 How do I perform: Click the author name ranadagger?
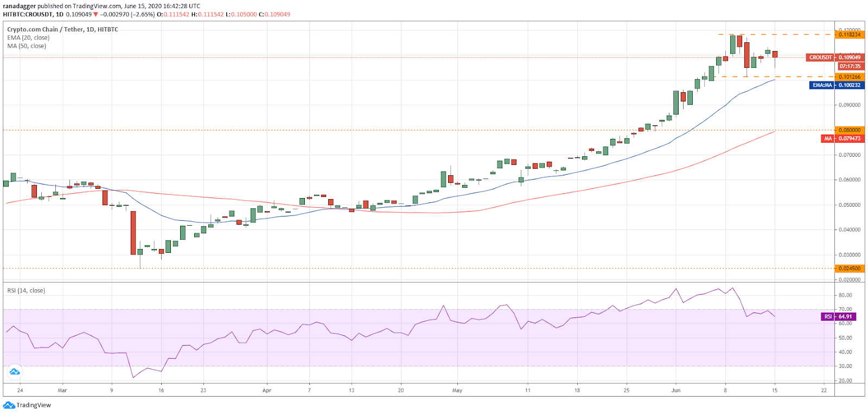19,6
